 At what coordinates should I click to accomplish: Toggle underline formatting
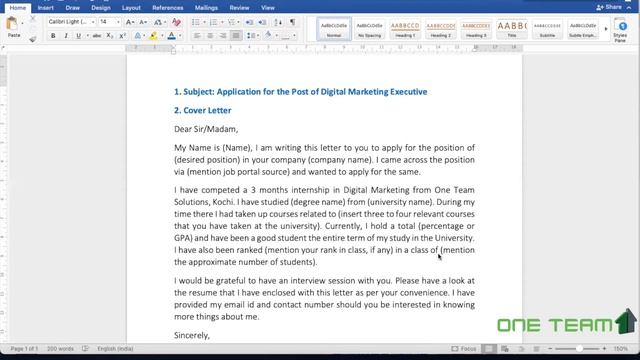(78, 36)
